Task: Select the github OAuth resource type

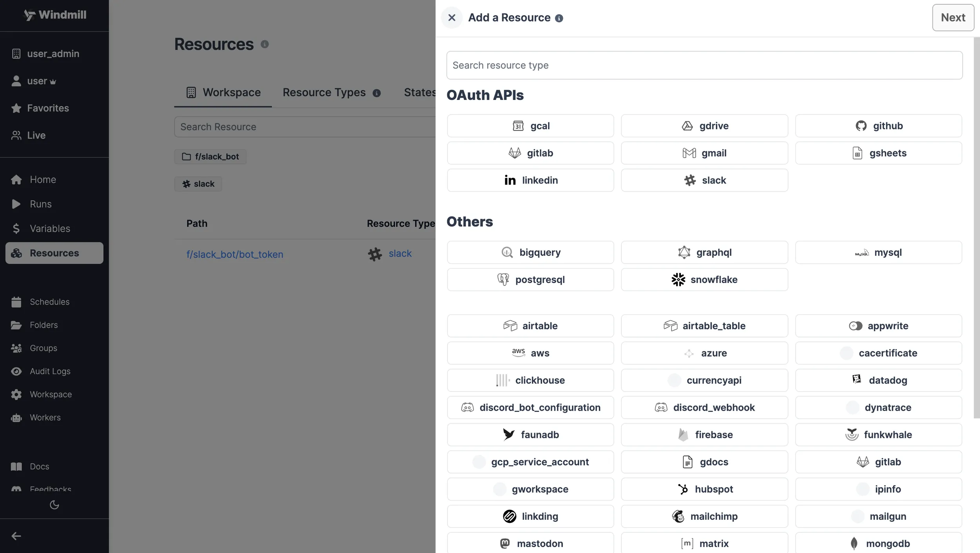Action: (878, 125)
